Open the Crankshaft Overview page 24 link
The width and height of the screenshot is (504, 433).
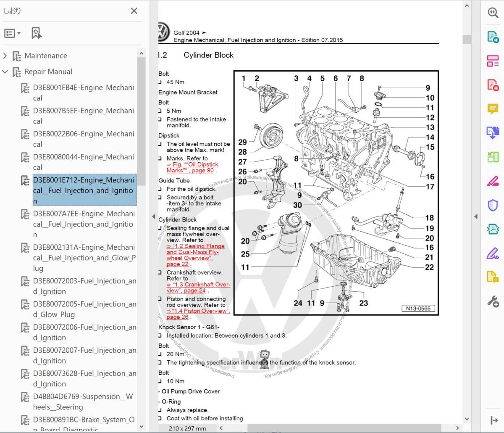coord(198,288)
